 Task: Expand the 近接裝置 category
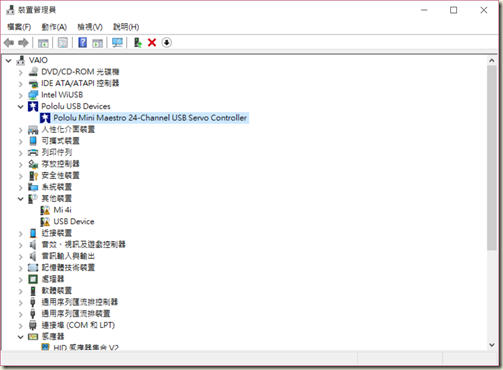pos(21,234)
